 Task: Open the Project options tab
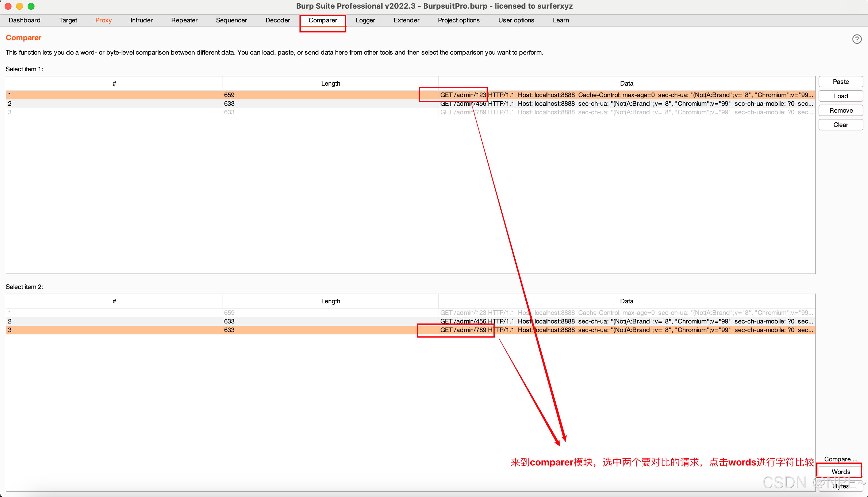[458, 20]
